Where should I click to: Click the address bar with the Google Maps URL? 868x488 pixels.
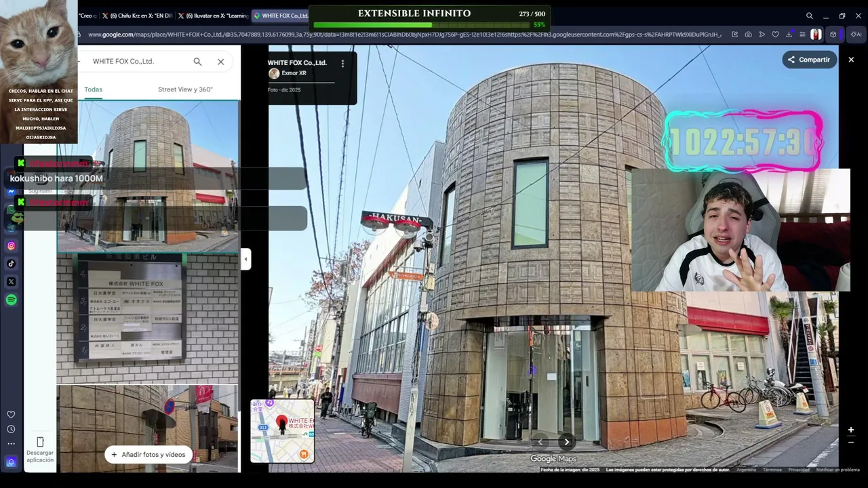tap(404, 35)
